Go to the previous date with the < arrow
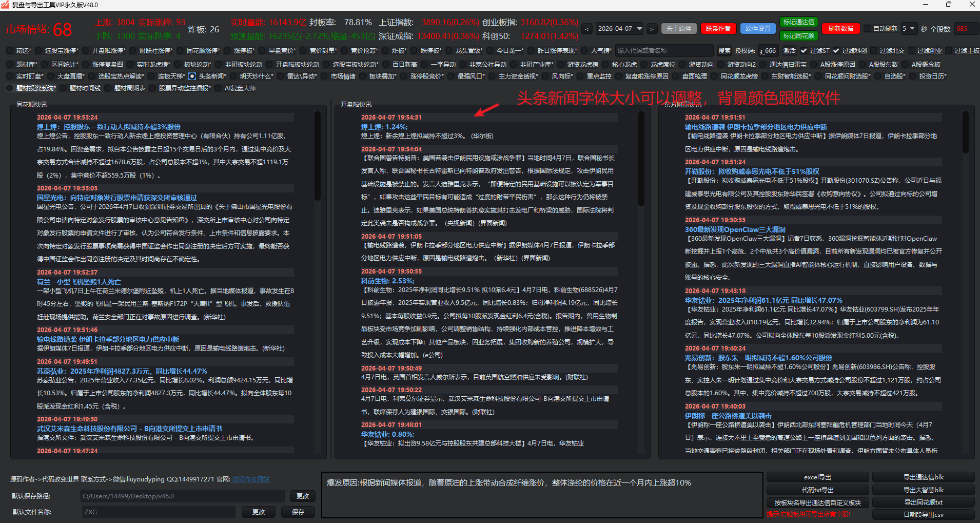This screenshot has width=980, height=523. 587,29
